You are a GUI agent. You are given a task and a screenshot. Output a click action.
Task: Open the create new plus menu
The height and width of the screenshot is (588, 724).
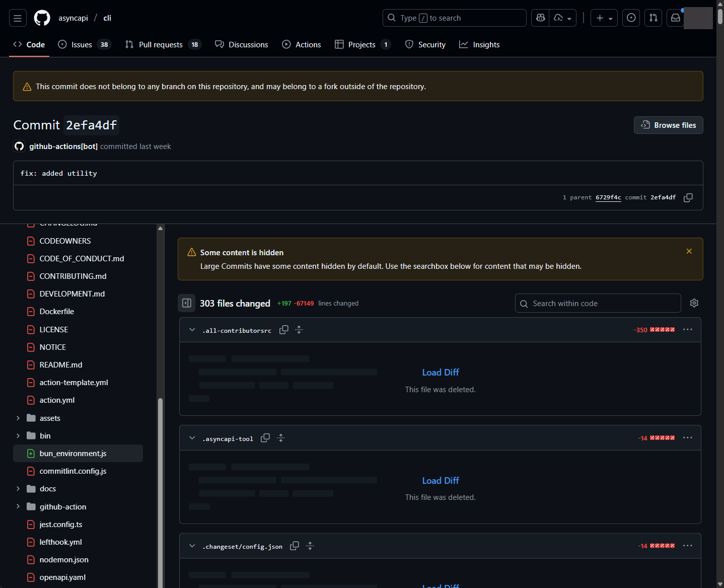(x=604, y=18)
